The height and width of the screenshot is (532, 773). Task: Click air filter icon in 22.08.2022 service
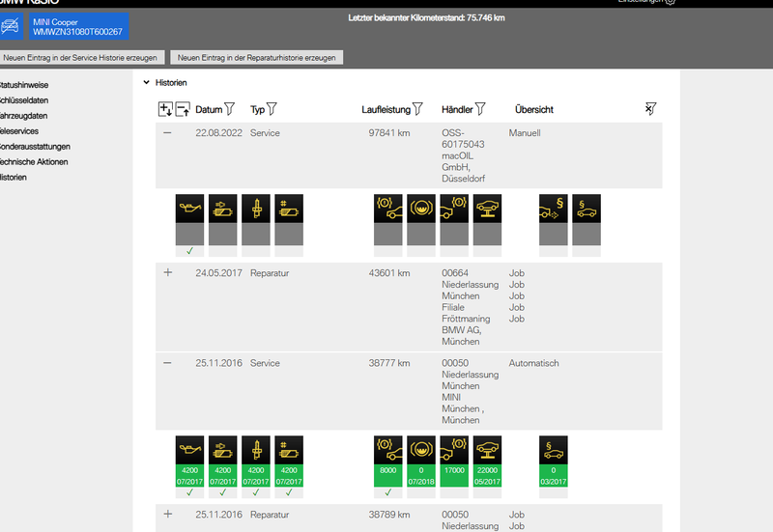click(x=223, y=209)
